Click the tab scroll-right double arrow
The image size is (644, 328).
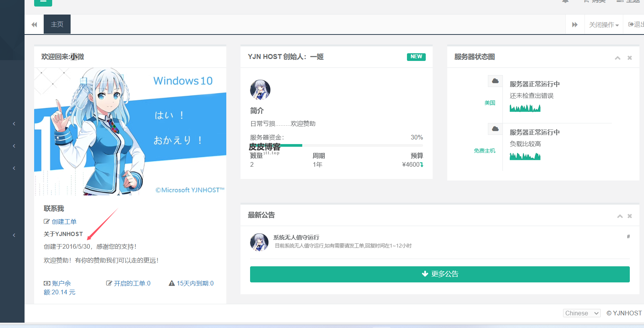[575, 25]
